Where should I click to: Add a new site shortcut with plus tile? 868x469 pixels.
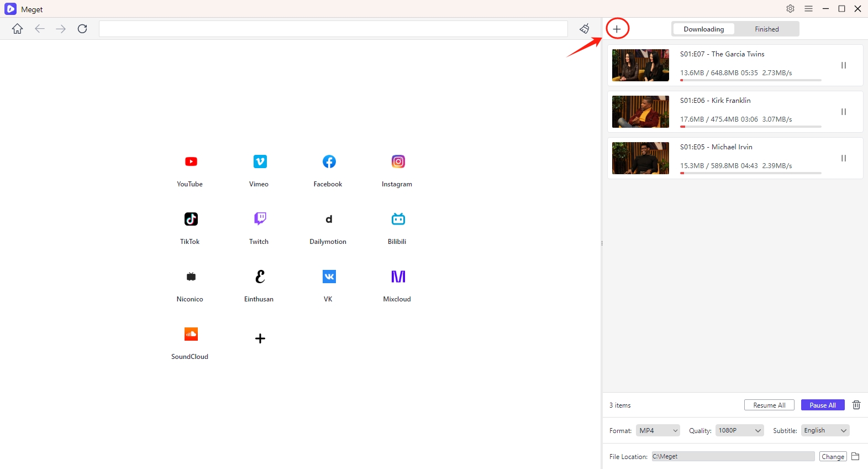[x=260, y=338]
